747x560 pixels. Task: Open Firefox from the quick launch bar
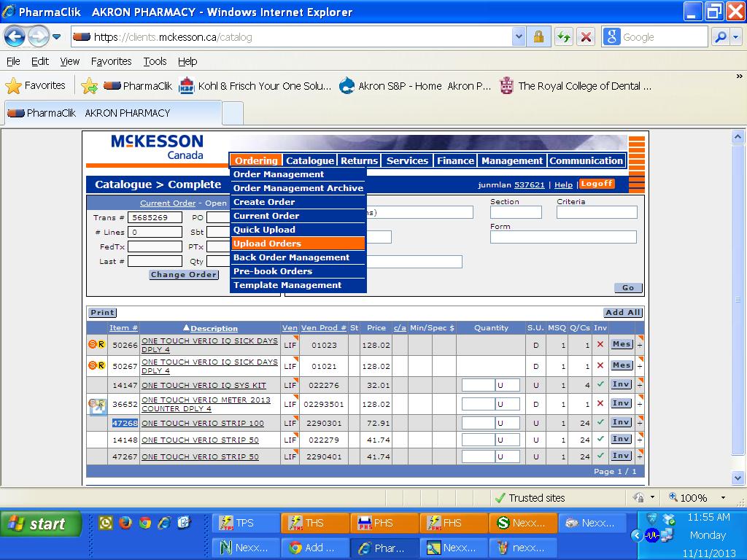tap(125, 523)
